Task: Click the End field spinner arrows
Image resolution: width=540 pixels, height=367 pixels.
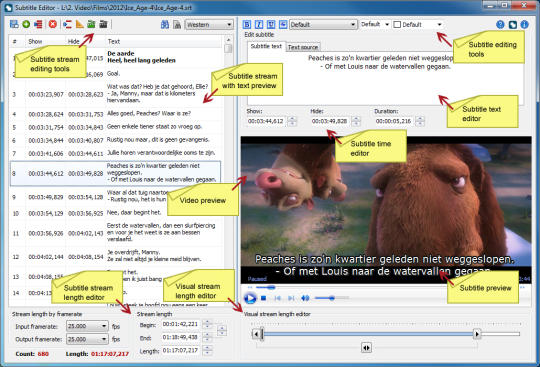Action: pos(207,337)
